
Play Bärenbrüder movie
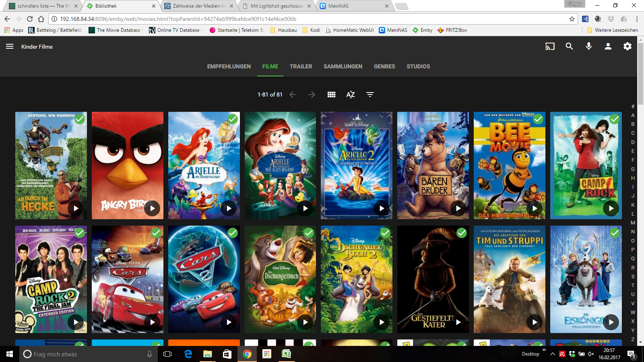point(458,208)
